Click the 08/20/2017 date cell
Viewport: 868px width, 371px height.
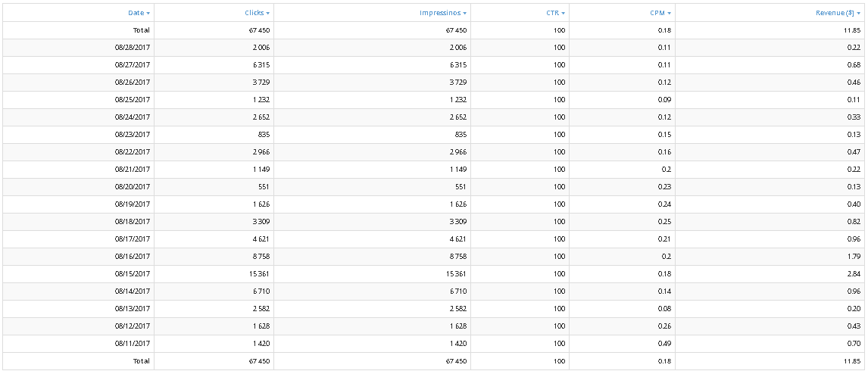coord(133,187)
